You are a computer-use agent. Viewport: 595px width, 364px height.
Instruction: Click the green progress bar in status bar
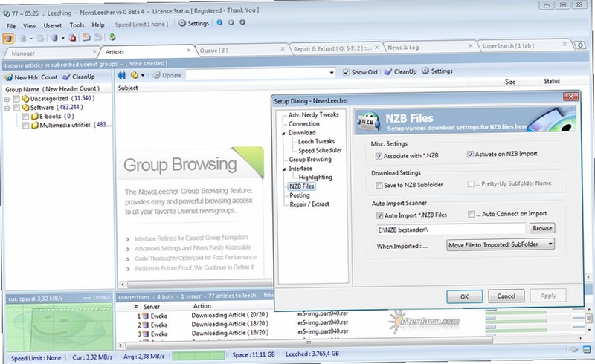[x=199, y=356]
